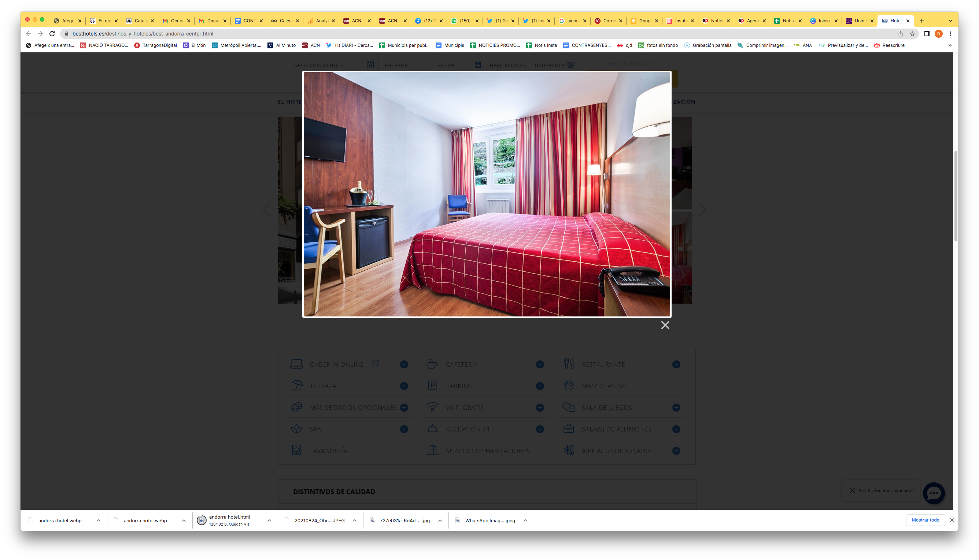Screen dimensions: 979x560
Task: Click the Seleccionar Hotel building icon
Action: [x=370, y=64]
